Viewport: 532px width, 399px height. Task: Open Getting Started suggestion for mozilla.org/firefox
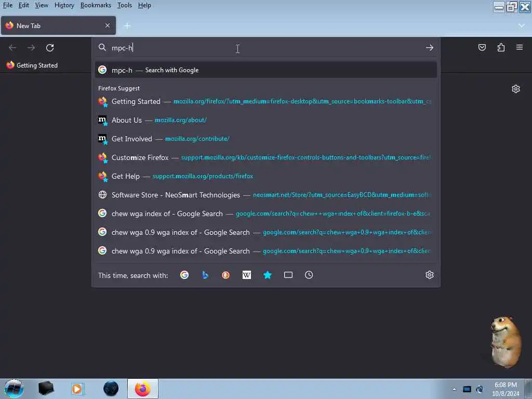click(x=266, y=101)
